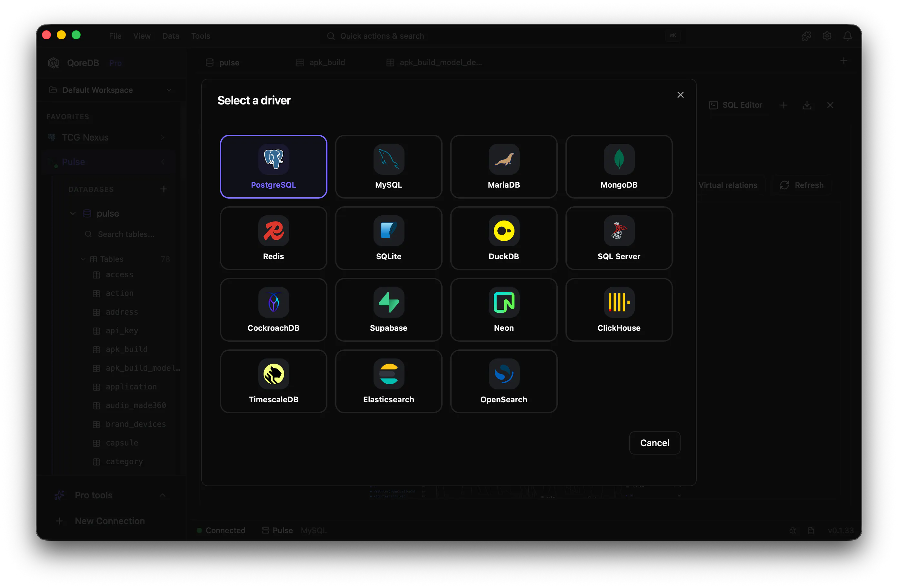Select the MongoDB leaf driver
This screenshot has height=588, width=898.
618,166
